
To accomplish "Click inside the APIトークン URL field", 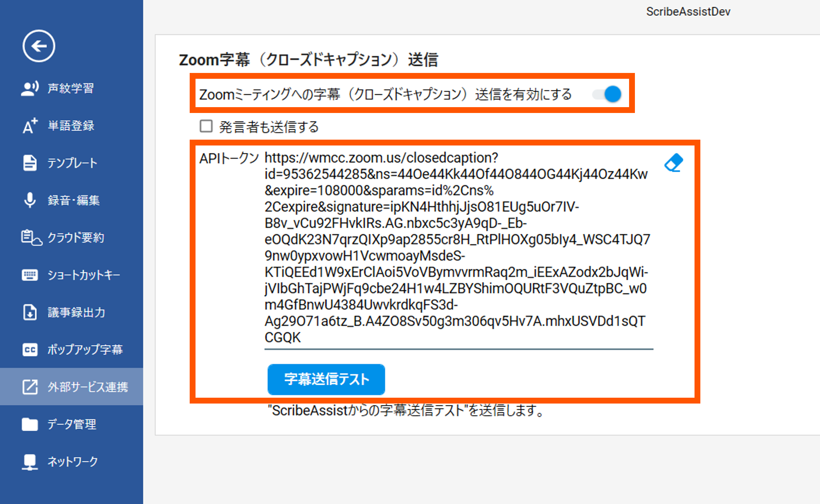I will tap(456, 248).
